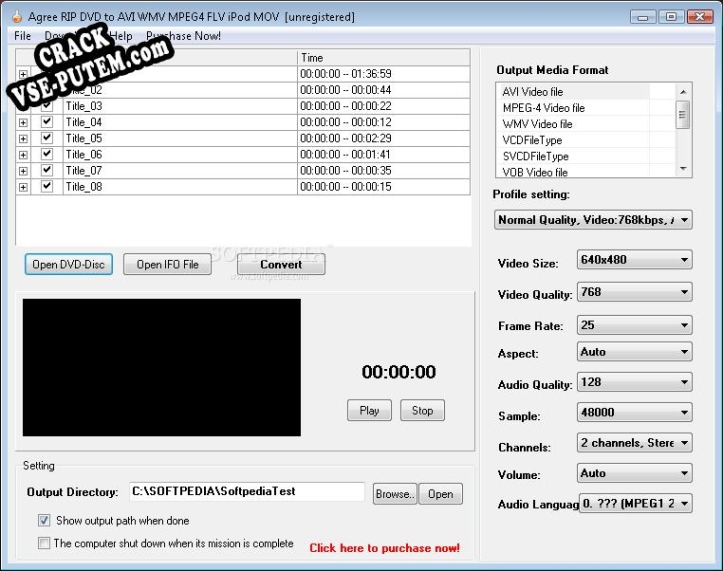
Task: Click format list scroll down arrow
Action: coord(683,169)
